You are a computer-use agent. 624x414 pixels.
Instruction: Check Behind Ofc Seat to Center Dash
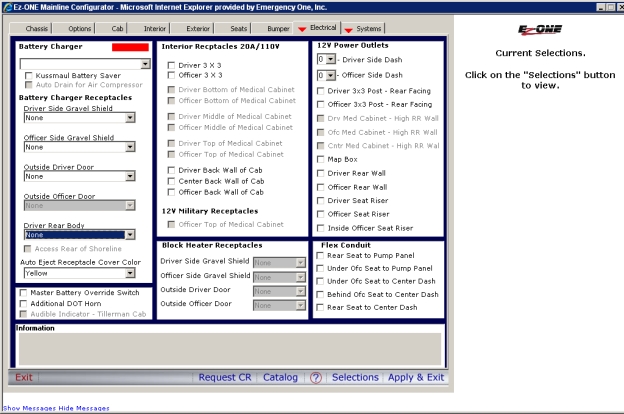[320, 295]
